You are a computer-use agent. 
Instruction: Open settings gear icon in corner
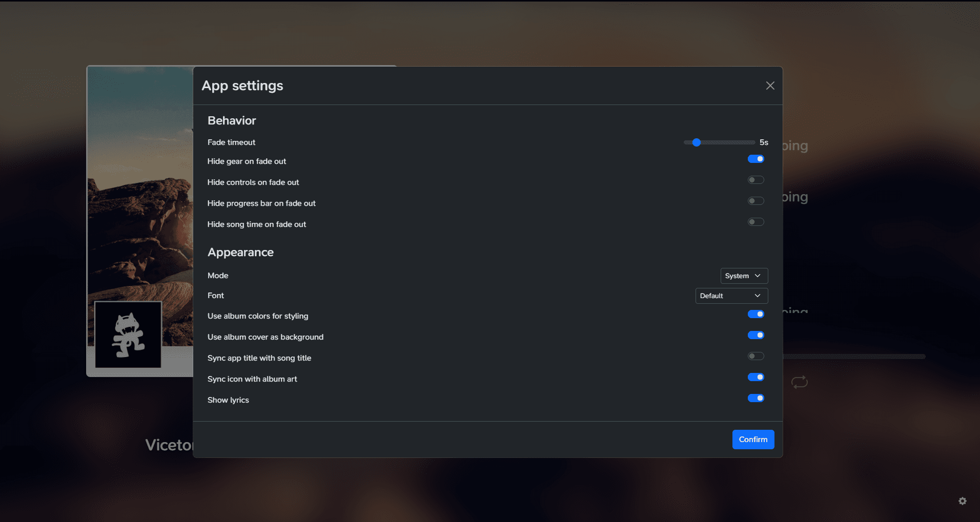pyautogui.click(x=963, y=501)
